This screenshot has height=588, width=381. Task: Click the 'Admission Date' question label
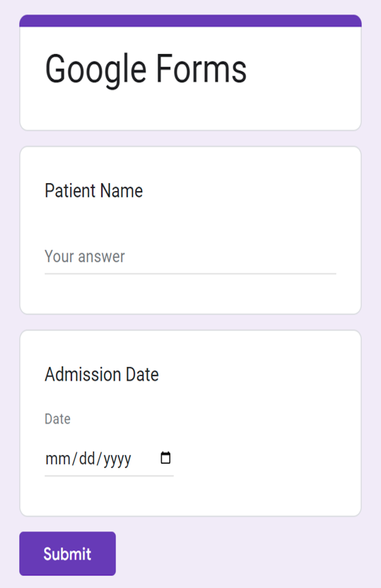click(x=102, y=374)
